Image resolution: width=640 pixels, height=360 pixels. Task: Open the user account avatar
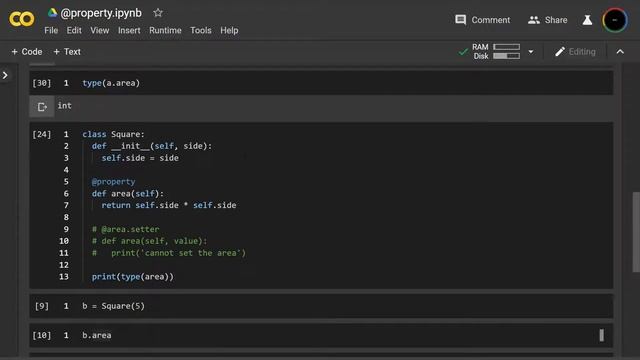pyautogui.click(x=615, y=20)
